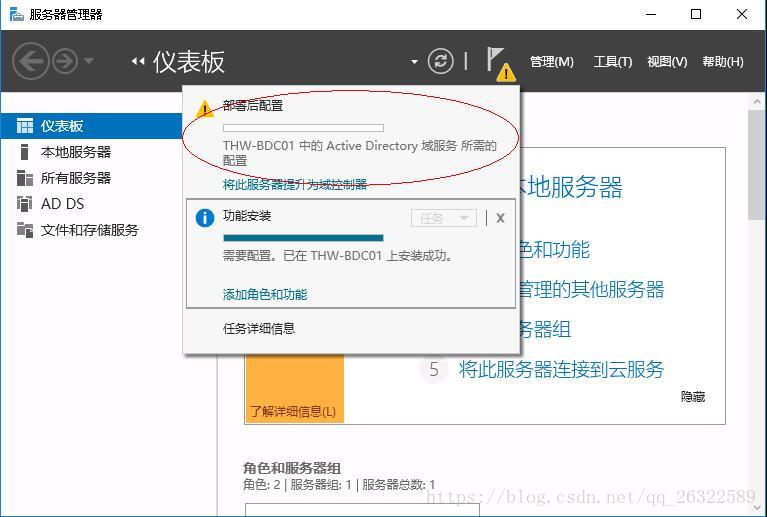Click text 需要配置。已在 THW-BDC01 上安装成功。
The image size is (767, 517).
338,256
